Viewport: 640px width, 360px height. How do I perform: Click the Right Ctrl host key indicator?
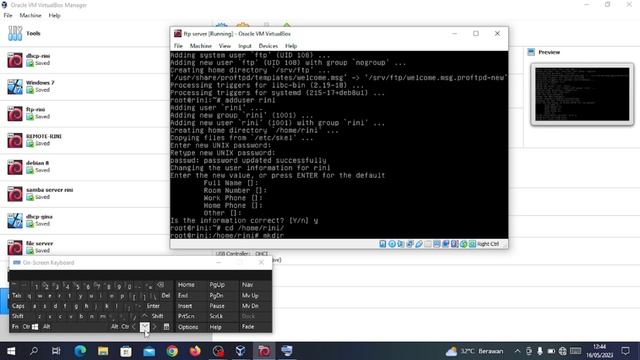coord(488,244)
